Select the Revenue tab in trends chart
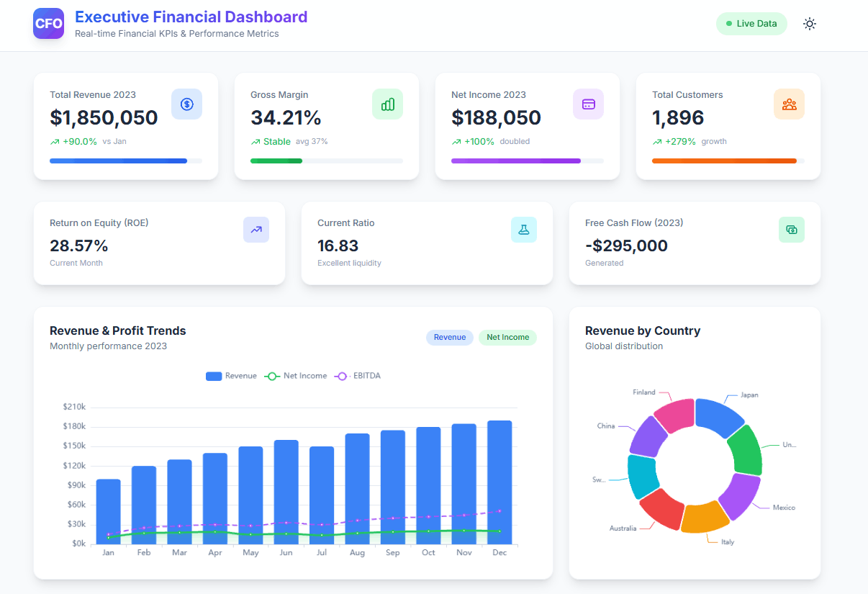868x594 pixels. [450, 337]
